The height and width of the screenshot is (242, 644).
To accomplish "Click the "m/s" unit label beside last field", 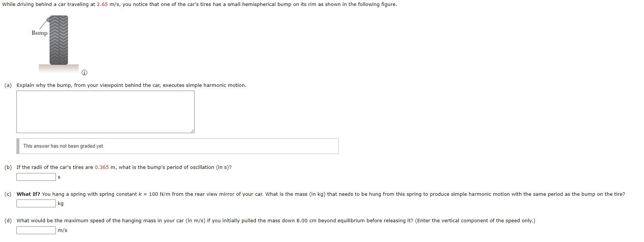I will [x=63, y=230].
